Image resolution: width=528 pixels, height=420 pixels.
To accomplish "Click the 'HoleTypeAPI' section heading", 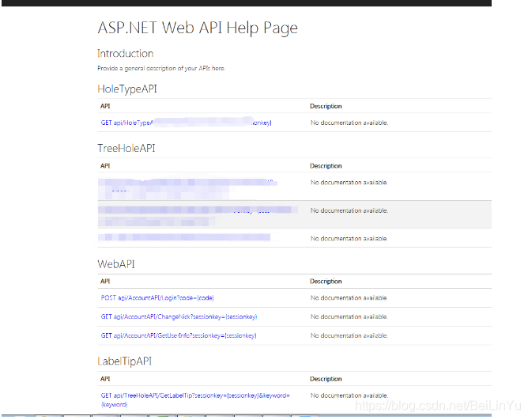I will 127,89.
